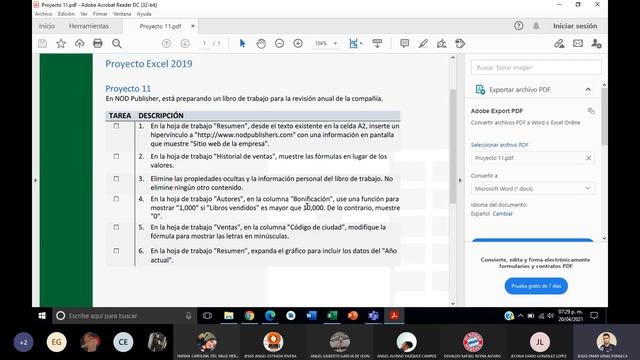Select the highlight pen tool
The height and width of the screenshot is (360, 640).
[x=423, y=43]
